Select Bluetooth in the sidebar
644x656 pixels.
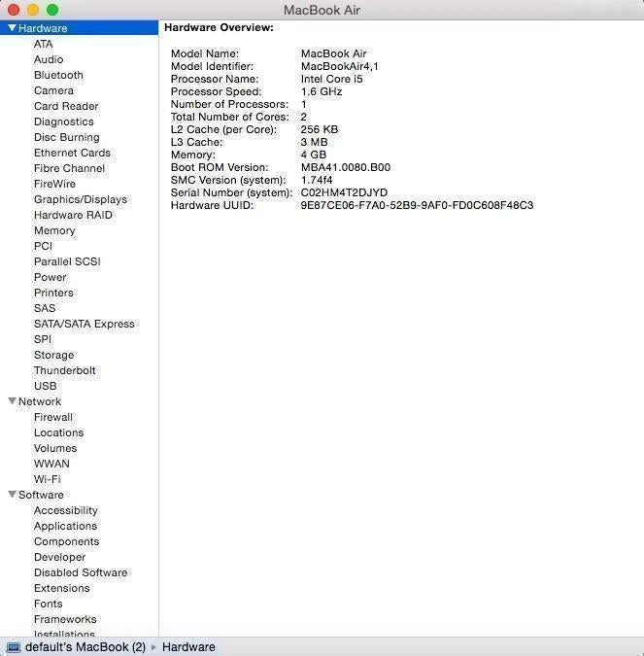(58, 75)
